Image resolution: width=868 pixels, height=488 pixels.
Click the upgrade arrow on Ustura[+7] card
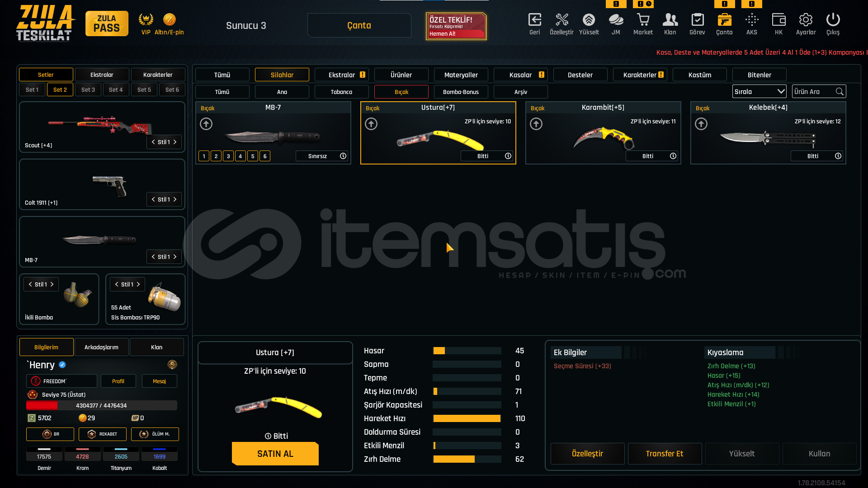[371, 124]
